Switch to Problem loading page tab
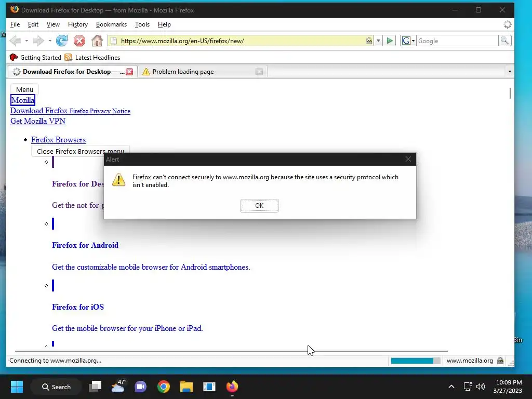532x399 pixels. click(x=202, y=72)
